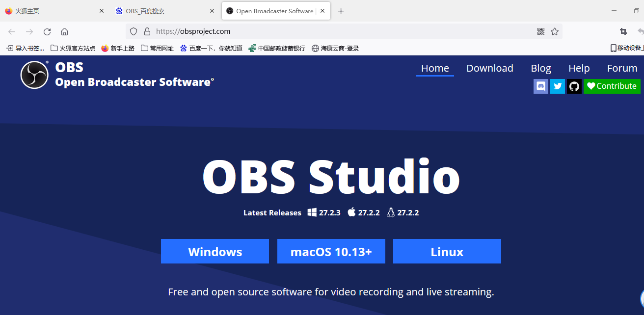Open 中国邮政储蓄银行 bookmark

pos(277,48)
